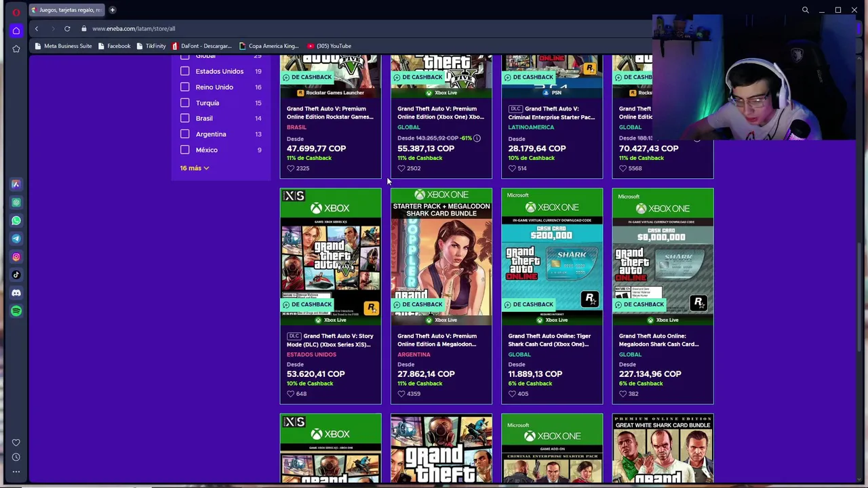
Task: Click wishlist heart with 405 likes
Action: (x=512, y=394)
